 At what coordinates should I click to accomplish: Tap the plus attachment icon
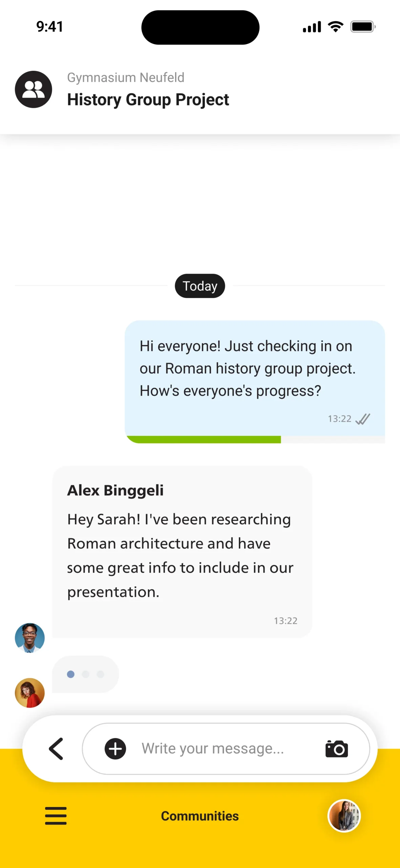pos(115,749)
